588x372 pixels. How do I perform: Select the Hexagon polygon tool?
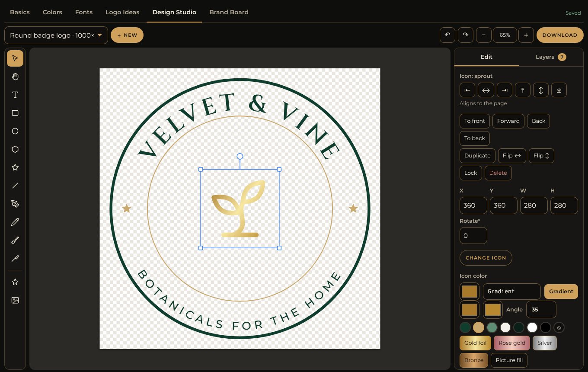tap(15, 149)
